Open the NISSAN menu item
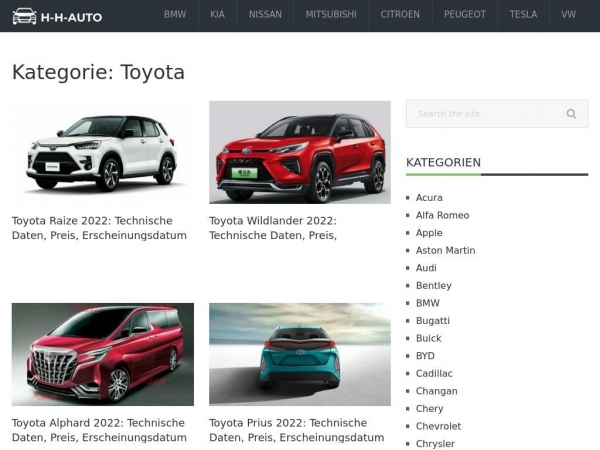Screen dimensions: 600x450 click(265, 15)
